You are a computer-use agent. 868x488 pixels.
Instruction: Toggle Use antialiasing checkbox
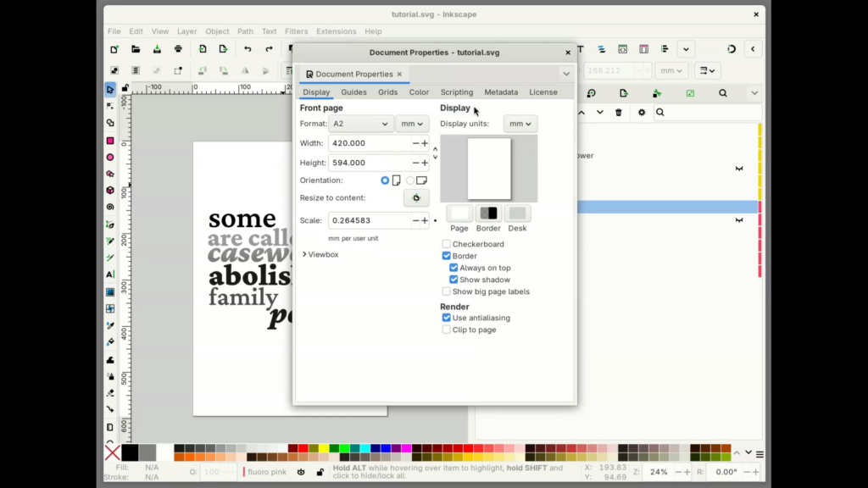click(x=447, y=318)
